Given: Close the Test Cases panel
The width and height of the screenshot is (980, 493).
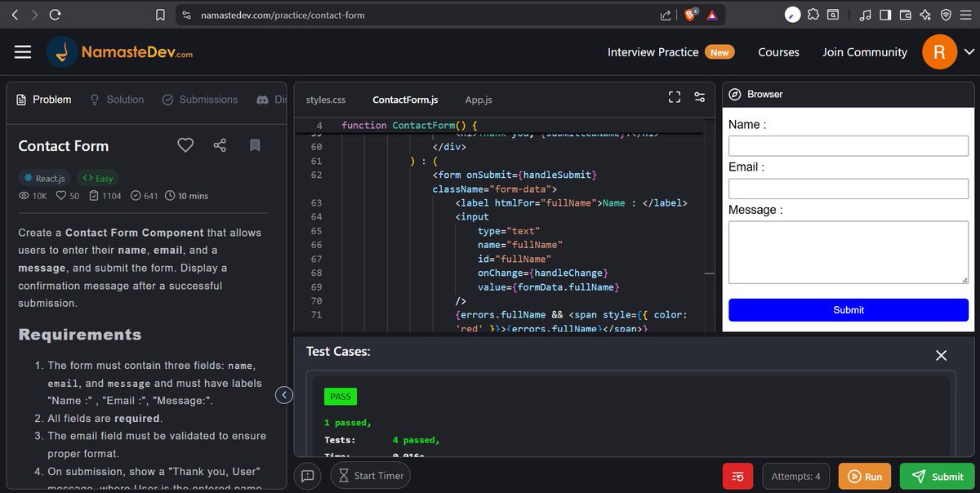Looking at the screenshot, I should click(x=941, y=355).
